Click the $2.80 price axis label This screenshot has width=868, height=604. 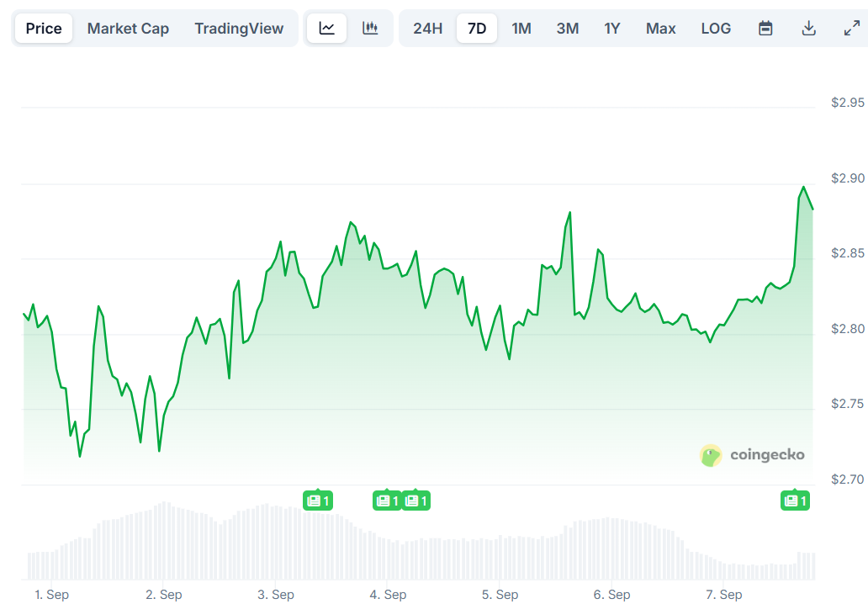[848, 329]
